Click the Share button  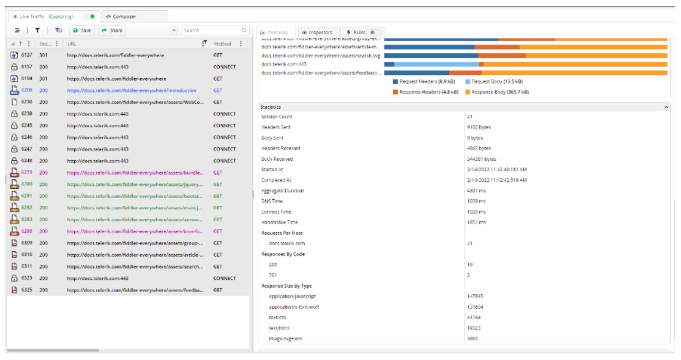point(112,30)
